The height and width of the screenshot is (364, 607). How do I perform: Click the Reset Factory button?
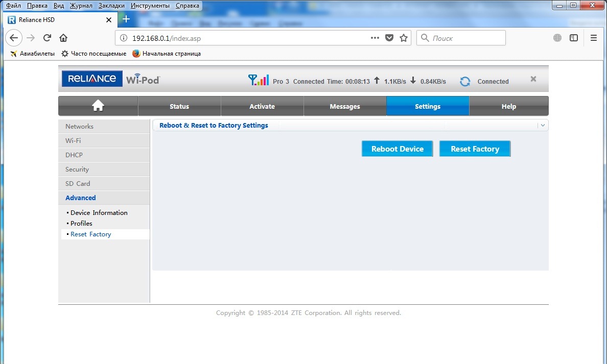(475, 149)
